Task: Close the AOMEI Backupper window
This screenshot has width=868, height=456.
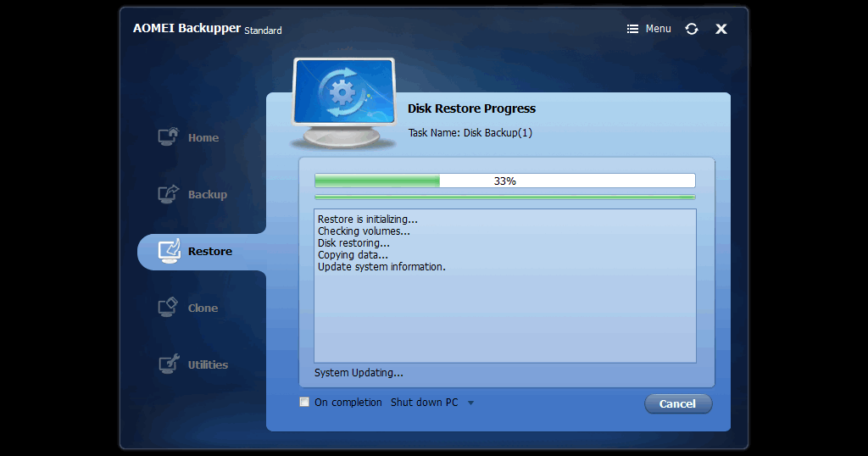Action: coord(721,29)
